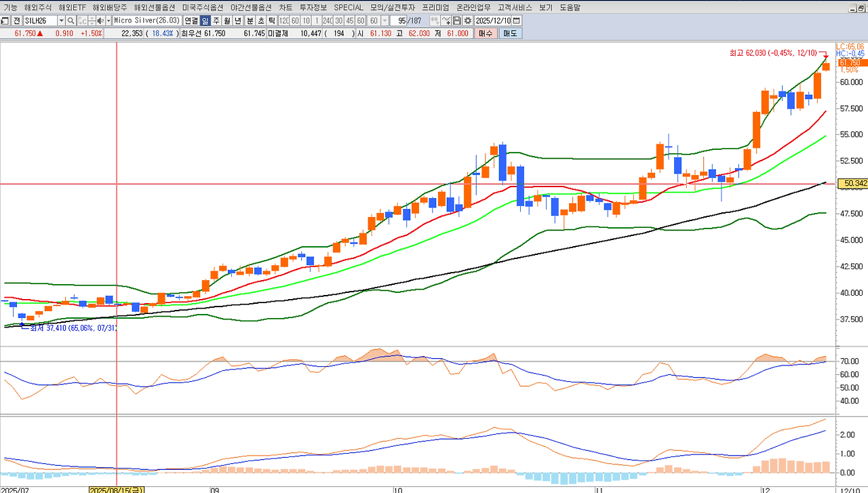
Task: Restore the inner chart window
Action: coord(861,8)
